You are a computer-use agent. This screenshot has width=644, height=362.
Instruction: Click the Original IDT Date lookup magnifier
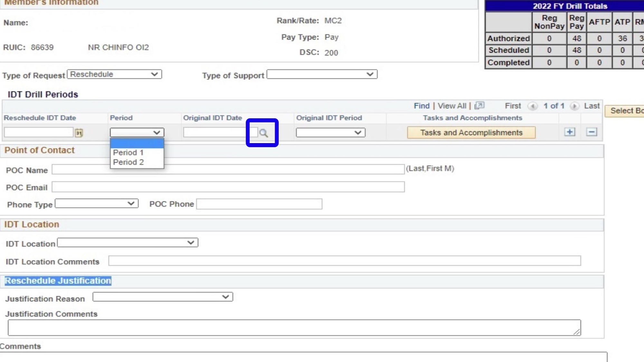[x=263, y=133]
